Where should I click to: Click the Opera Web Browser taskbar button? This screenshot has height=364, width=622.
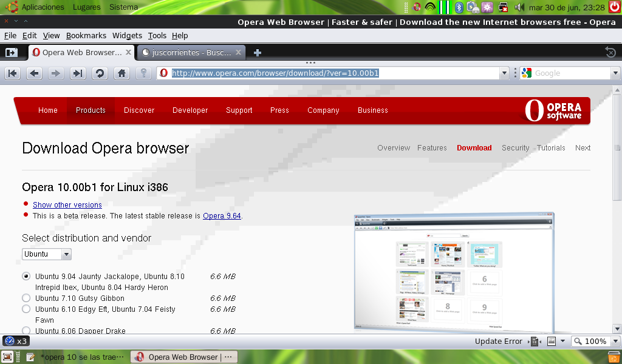[x=183, y=357]
